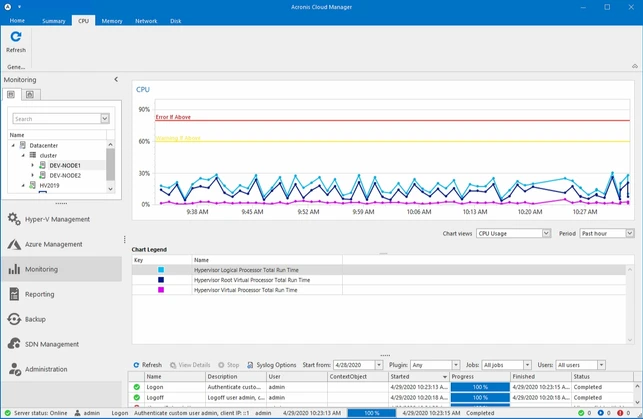Click the job log scroll up arrow
This screenshot has width=643, height=419.
[x=637, y=386]
